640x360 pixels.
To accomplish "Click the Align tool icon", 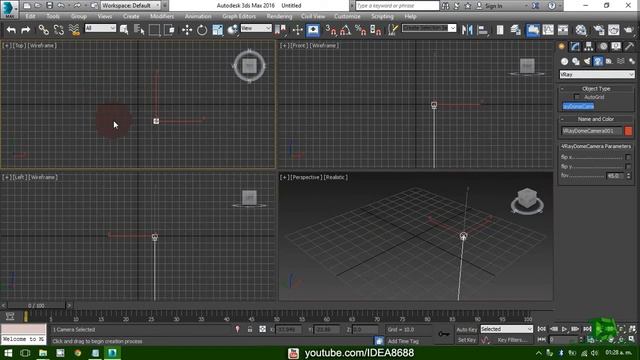I will pyautogui.click(x=483, y=30).
